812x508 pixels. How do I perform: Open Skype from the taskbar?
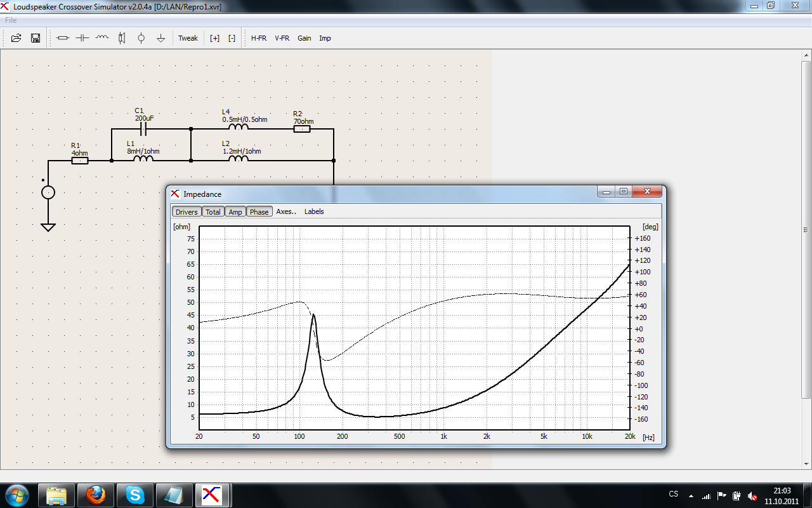134,495
